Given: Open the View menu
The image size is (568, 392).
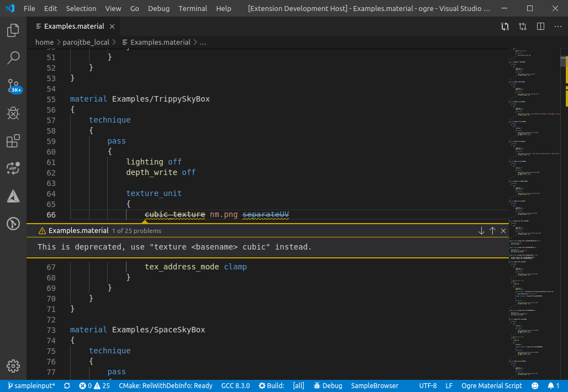Looking at the screenshot, I should tap(113, 8).
